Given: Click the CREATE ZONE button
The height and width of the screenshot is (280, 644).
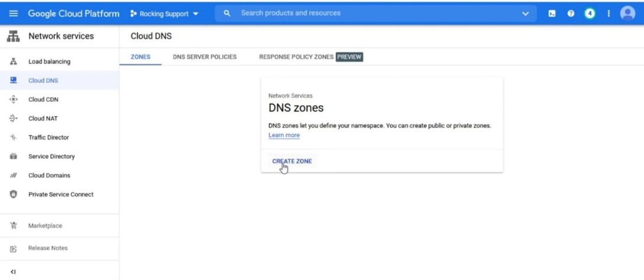Looking at the screenshot, I should 292,161.
